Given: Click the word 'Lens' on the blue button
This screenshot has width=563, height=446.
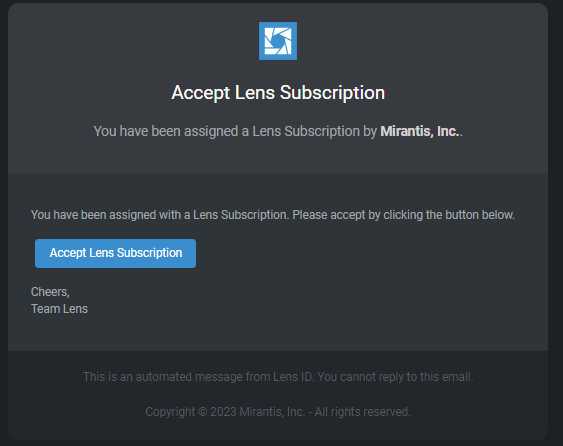Looking at the screenshot, I should pos(102,253).
